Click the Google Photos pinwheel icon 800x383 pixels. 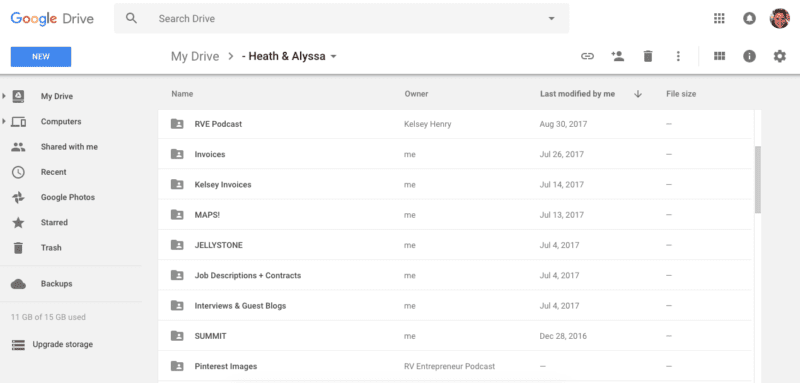(18, 197)
